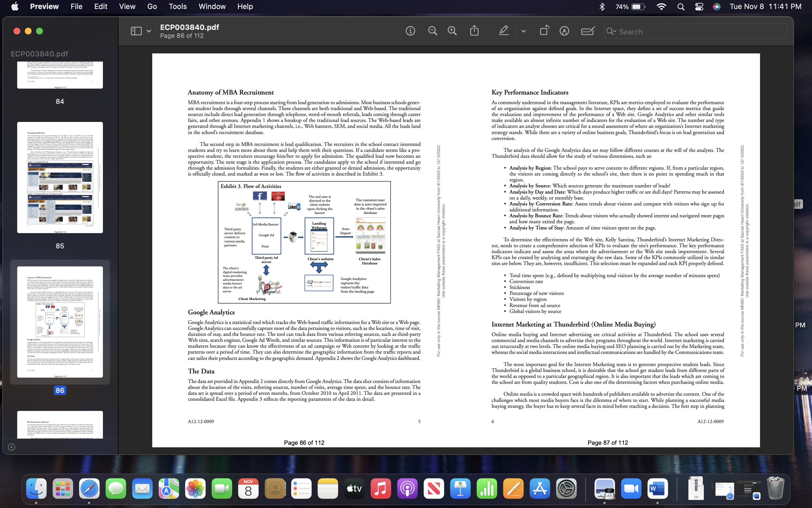The height and width of the screenshot is (508, 812).
Task: Open the Tools menu
Action: [178, 6]
